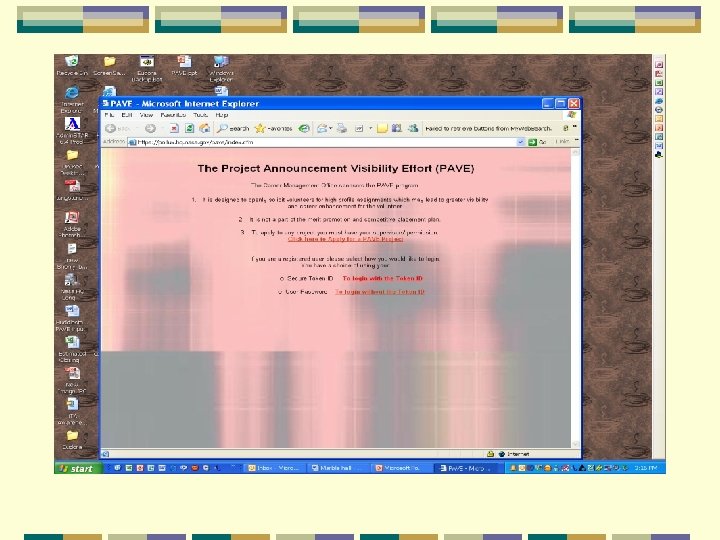Click the Links label on the address bar row
Image resolution: width=720 pixels, height=540 pixels.
point(562,142)
